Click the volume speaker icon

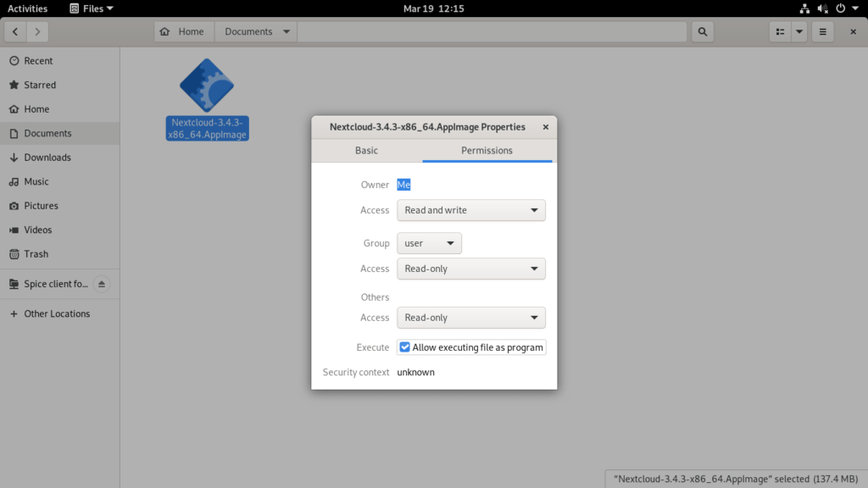pos(822,8)
